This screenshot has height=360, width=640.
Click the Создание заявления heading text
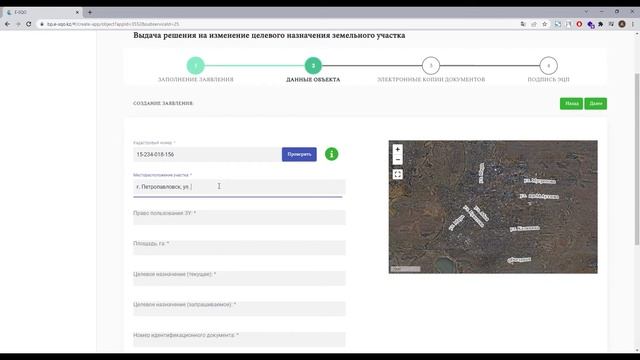click(163, 103)
